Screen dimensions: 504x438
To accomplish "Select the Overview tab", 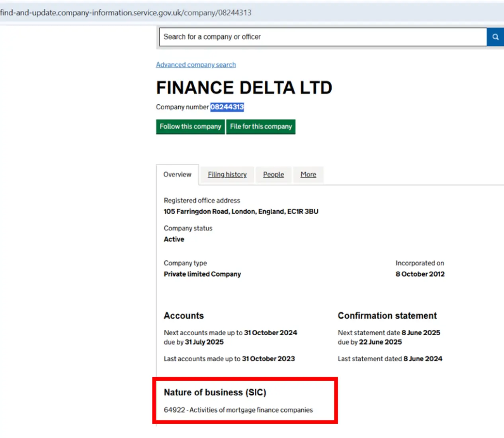I will [x=177, y=174].
